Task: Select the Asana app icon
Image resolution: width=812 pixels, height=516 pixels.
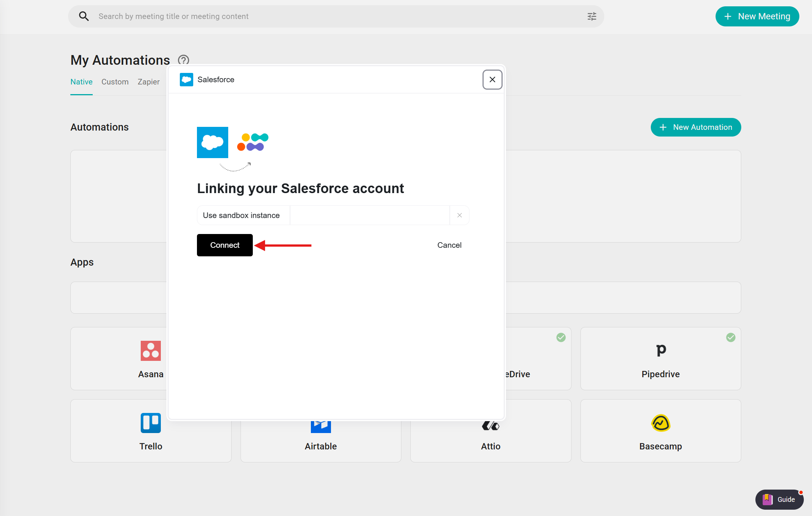Action: click(x=150, y=350)
